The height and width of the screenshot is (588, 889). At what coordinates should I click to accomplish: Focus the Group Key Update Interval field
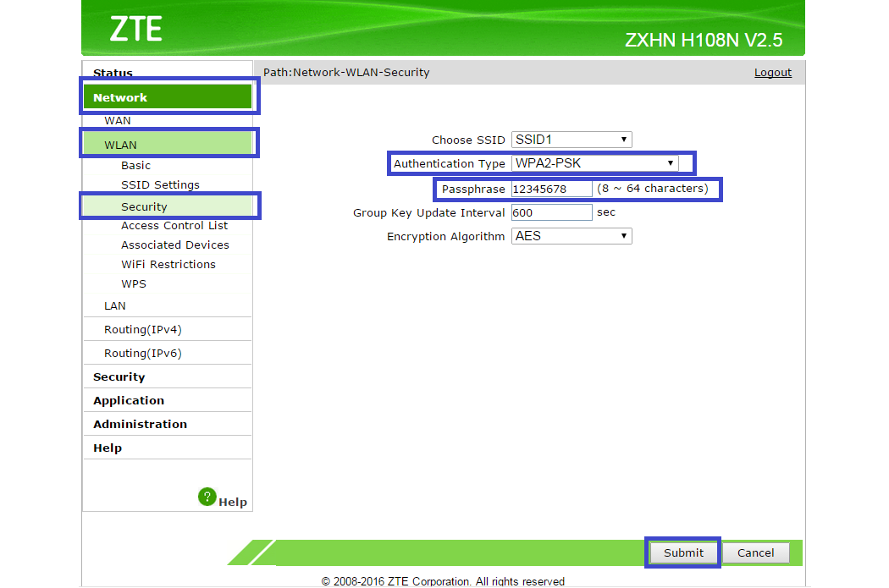(552, 212)
